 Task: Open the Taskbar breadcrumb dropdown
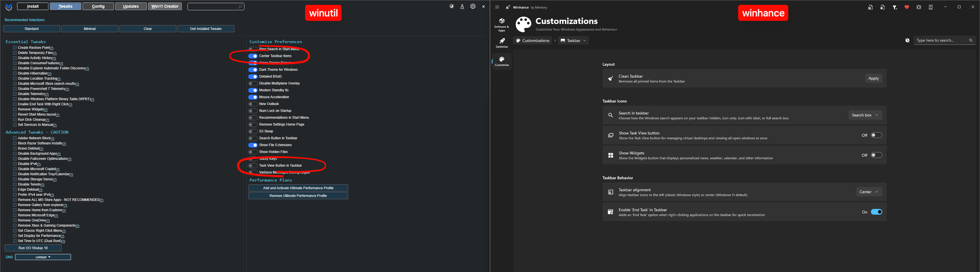click(x=573, y=40)
